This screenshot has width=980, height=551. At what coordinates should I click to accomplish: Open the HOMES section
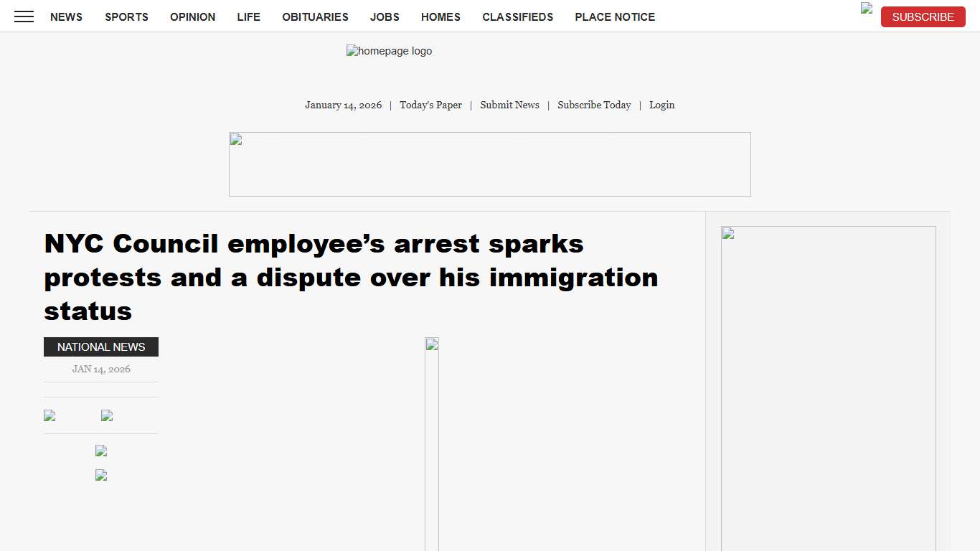point(440,17)
